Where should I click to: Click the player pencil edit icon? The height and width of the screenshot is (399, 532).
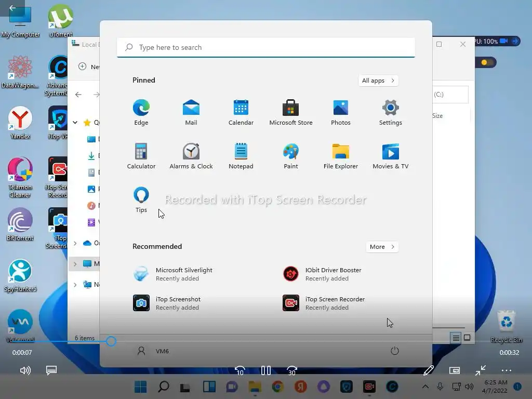pos(429,370)
